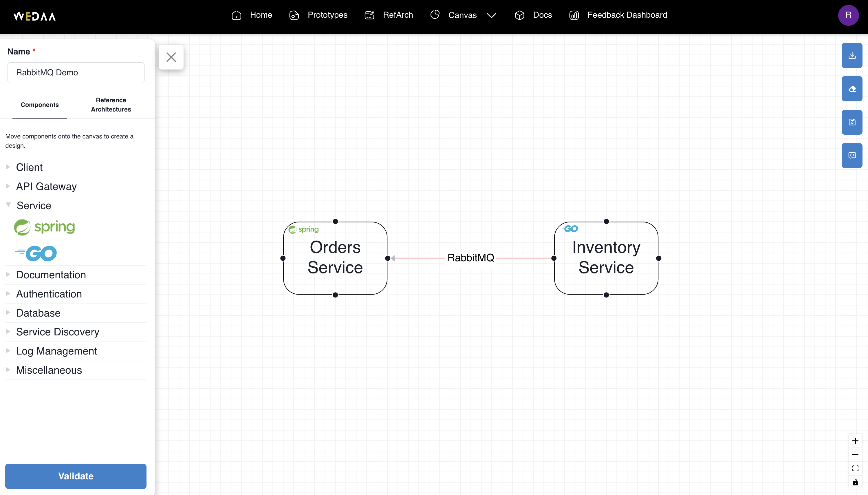
Task: Click the Docs cube icon
Action: (519, 15)
